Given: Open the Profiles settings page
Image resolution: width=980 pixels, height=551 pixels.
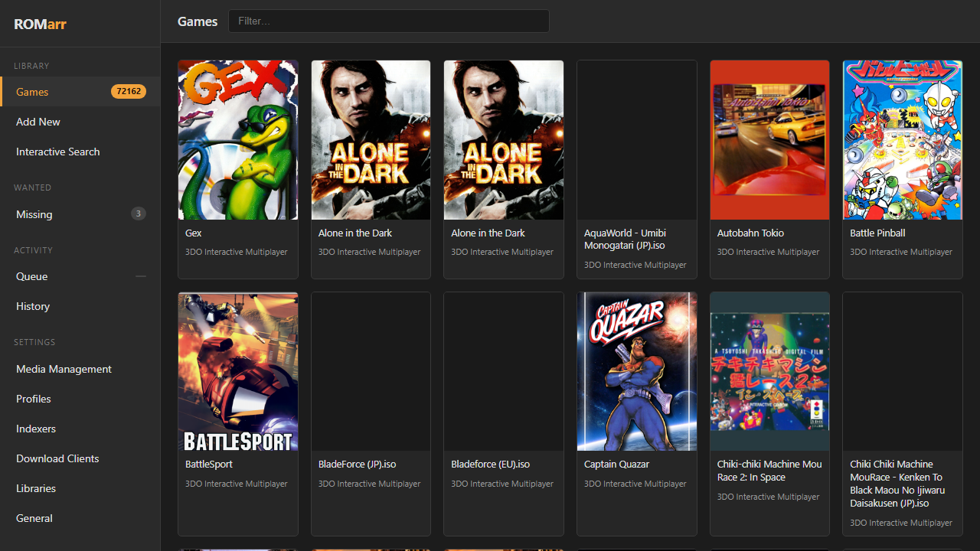Looking at the screenshot, I should click(80, 399).
